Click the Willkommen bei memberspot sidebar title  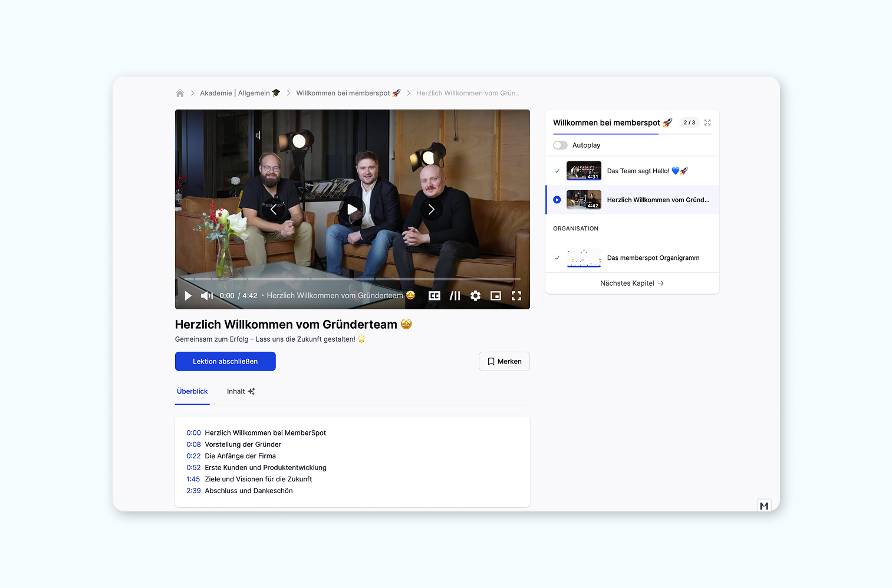tap(612, 123)
